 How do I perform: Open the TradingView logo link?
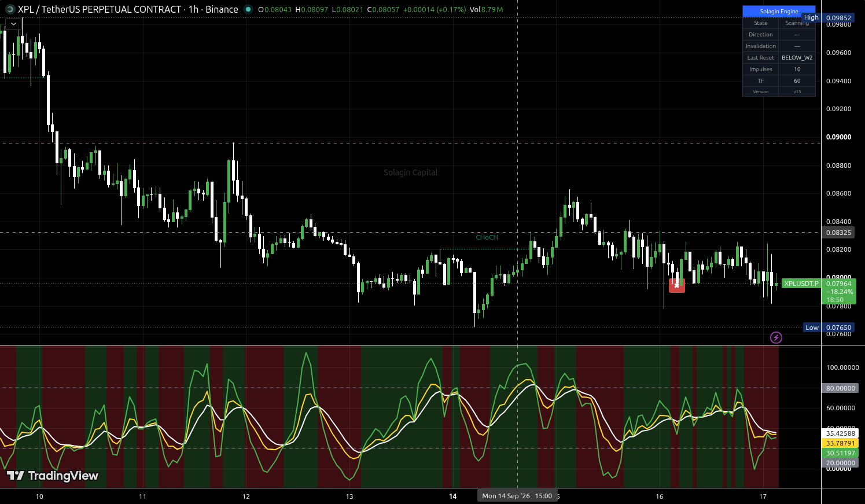[x=53, y=476]
